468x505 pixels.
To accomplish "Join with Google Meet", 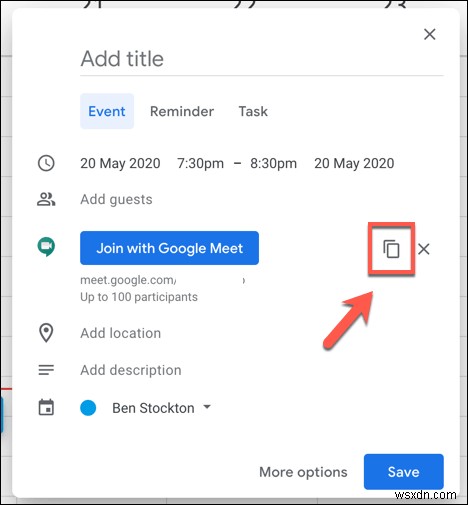I will click(x=169, y=248).
